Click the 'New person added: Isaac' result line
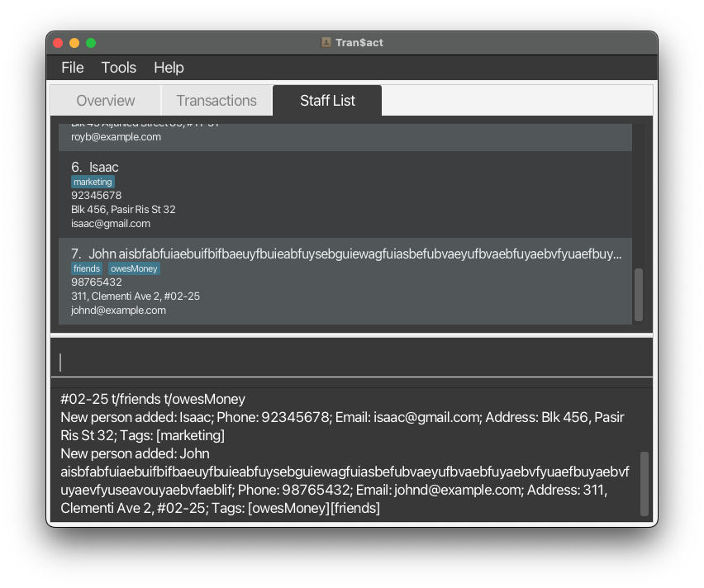 pyautogui.click(x=342, y=426)
